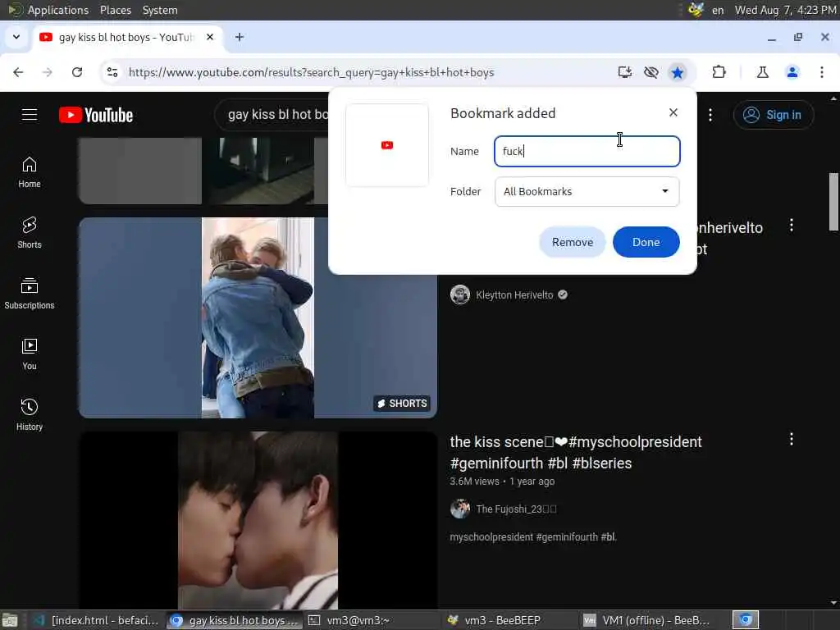Open the SHORTS thumbnail of hugging couple
The height and width of the screenshot is (630, 840).
(258, 317)
